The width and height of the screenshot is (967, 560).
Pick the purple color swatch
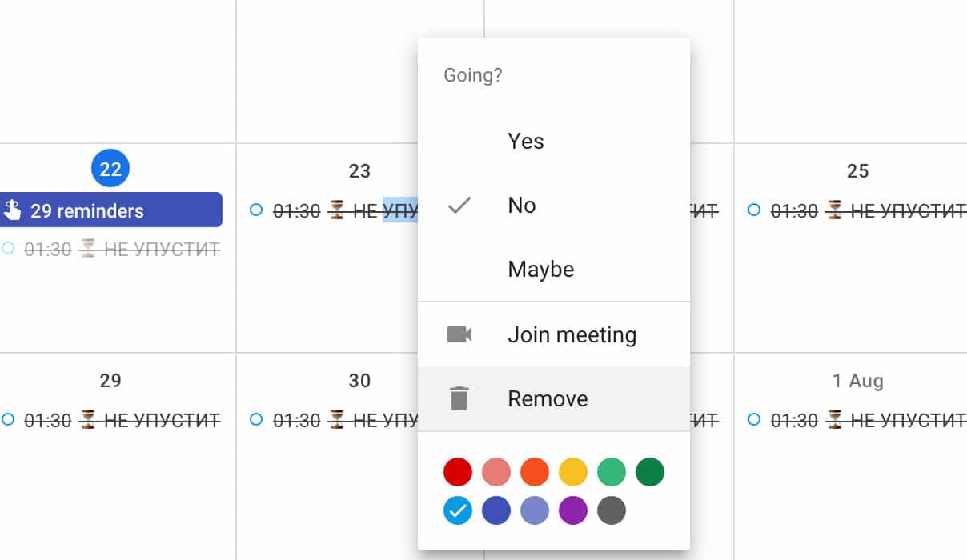[573, 510]
